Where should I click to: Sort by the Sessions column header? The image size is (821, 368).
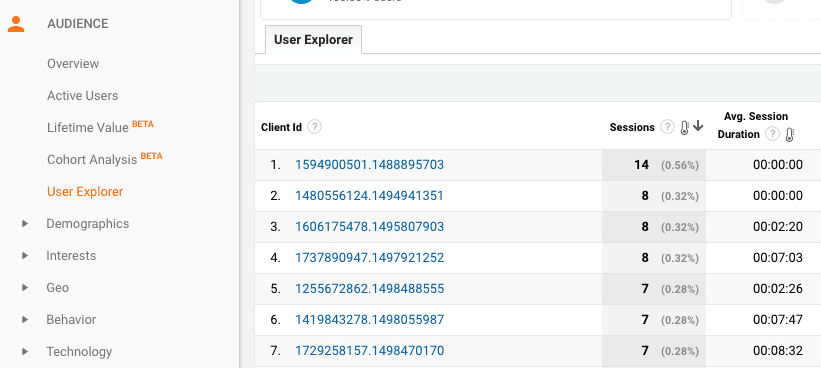(632, 127)
